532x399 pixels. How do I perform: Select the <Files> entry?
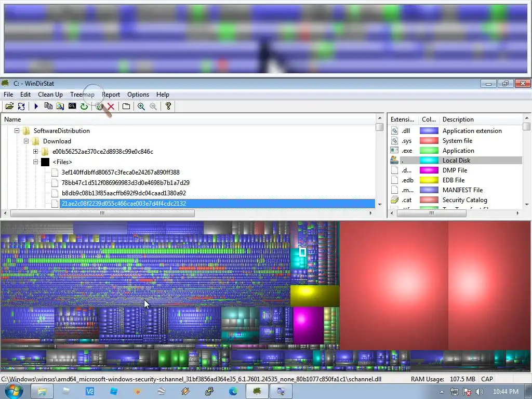(62, 162)
